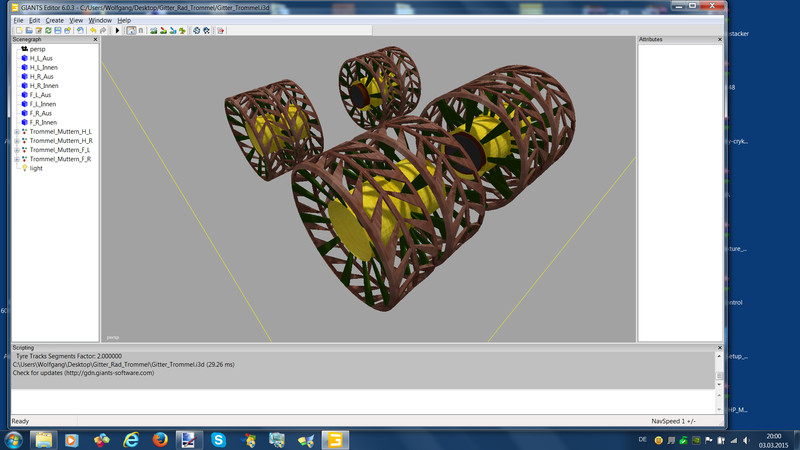The height and width of the screenshot is (450, 800).
Task: Expand the Trommel_Muttern_H_L node
Action: [x=17, y=132]
